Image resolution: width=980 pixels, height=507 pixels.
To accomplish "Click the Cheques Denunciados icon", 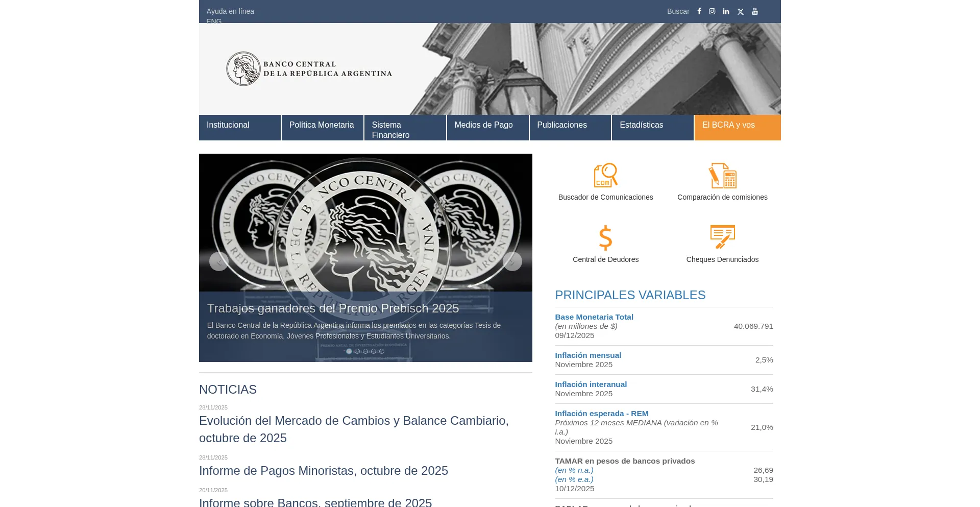I will [x=722, y=237].
